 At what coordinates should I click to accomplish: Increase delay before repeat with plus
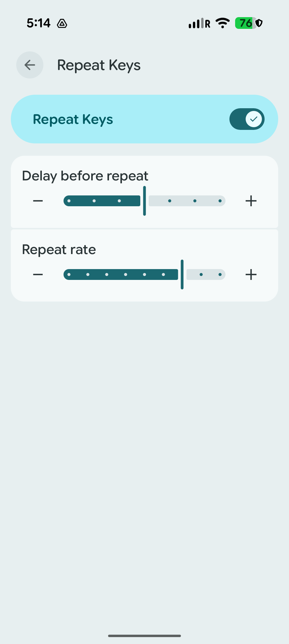[x=251, y=201]
